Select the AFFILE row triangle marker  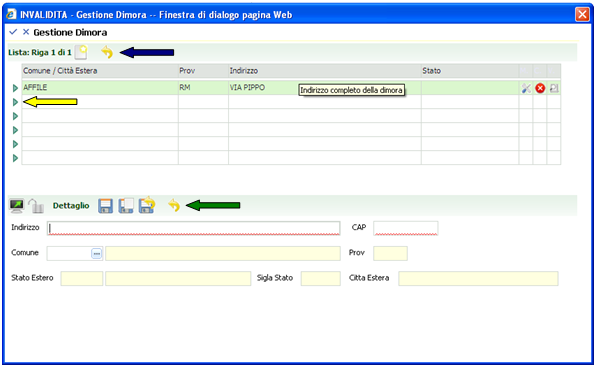tap(15, 88)
